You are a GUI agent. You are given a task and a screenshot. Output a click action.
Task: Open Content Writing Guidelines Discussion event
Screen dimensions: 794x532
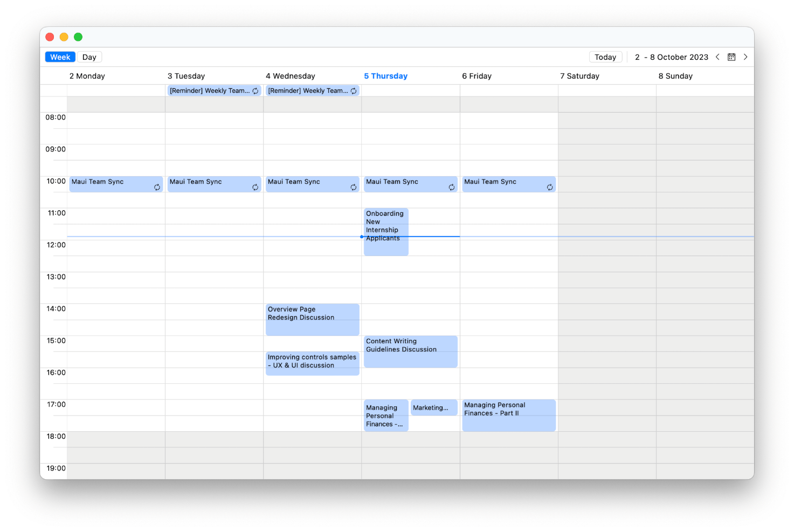tap(411, 351)
